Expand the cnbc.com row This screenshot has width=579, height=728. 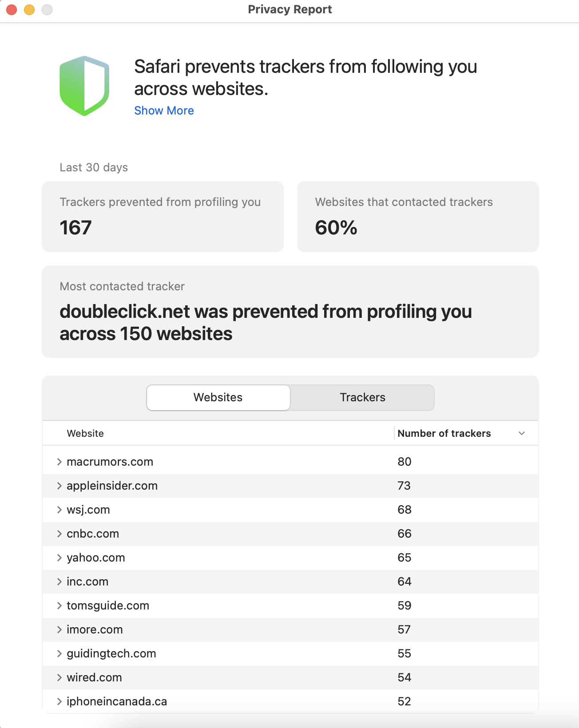(x=59, y=534)
